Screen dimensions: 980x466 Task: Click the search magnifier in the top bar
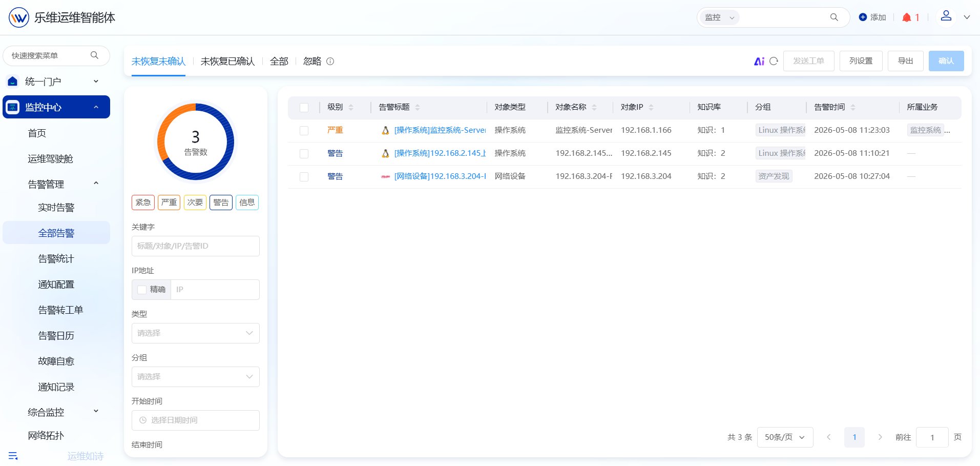pyautogui.click(x=834, y=17)
